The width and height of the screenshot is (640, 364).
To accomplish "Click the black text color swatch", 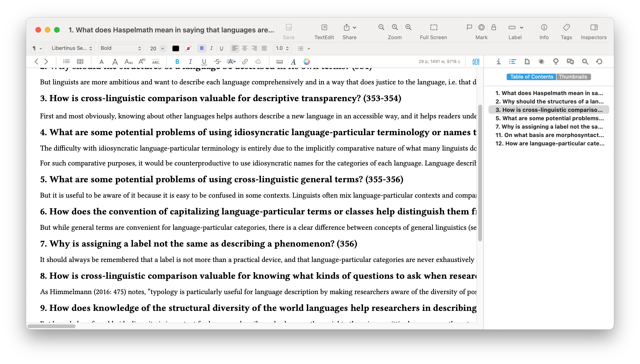I will (175, 48).
